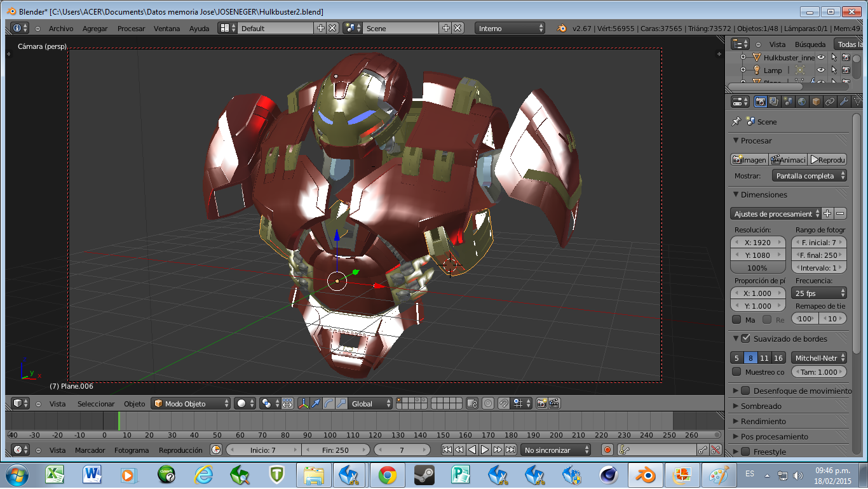Open the Modo Objeto mode dropdown
The width and height of the screenshot is (868, 489).
click(191, 403)
